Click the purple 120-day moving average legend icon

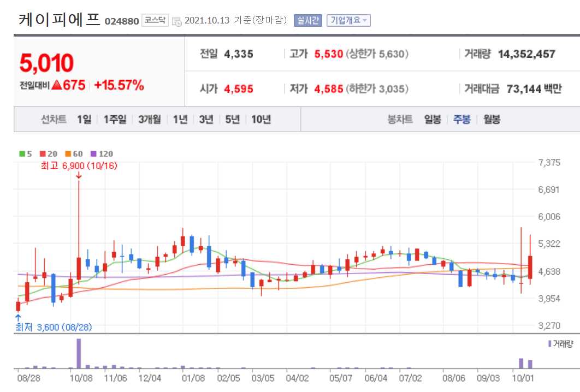point(93,154)
